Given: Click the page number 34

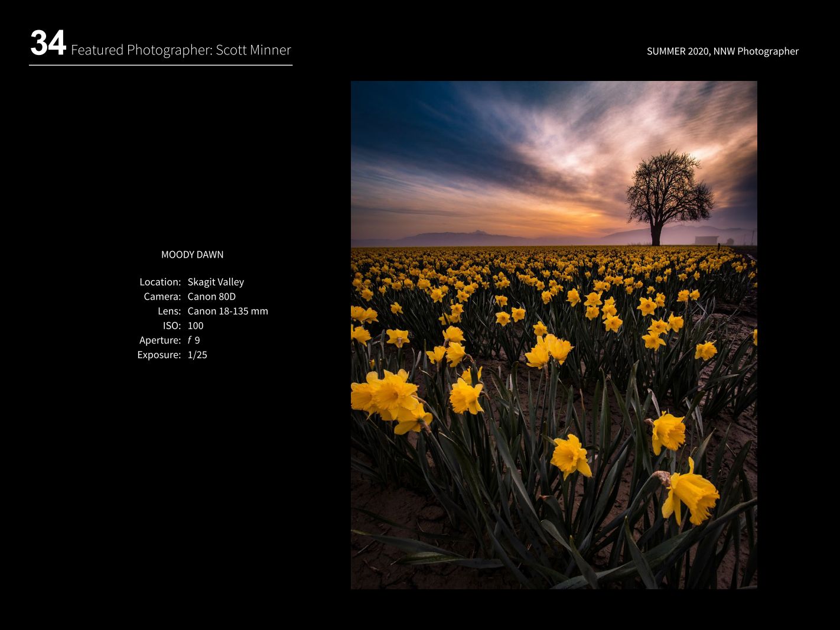Looking at the screenshot, I should [47, 44].
